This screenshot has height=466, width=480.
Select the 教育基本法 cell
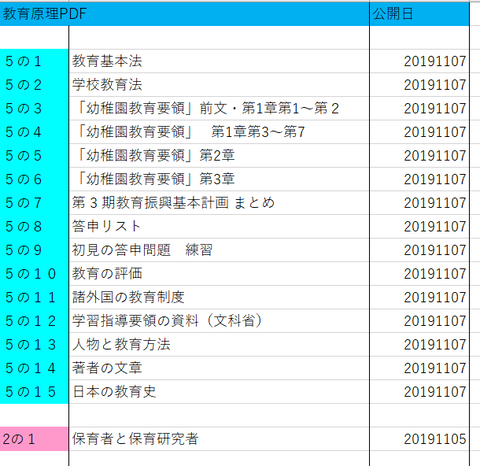pos(219,61)
